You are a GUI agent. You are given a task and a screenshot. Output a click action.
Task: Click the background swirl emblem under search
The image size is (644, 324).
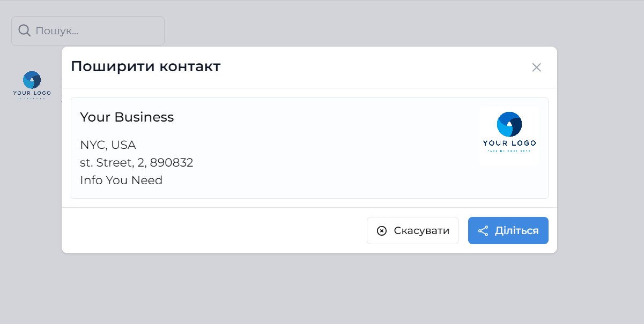pyautogui.click(x=32, y=80)
